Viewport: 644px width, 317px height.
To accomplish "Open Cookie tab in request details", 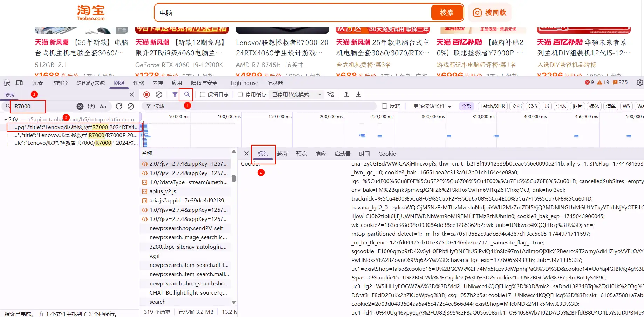I will (x=387, y=154).
